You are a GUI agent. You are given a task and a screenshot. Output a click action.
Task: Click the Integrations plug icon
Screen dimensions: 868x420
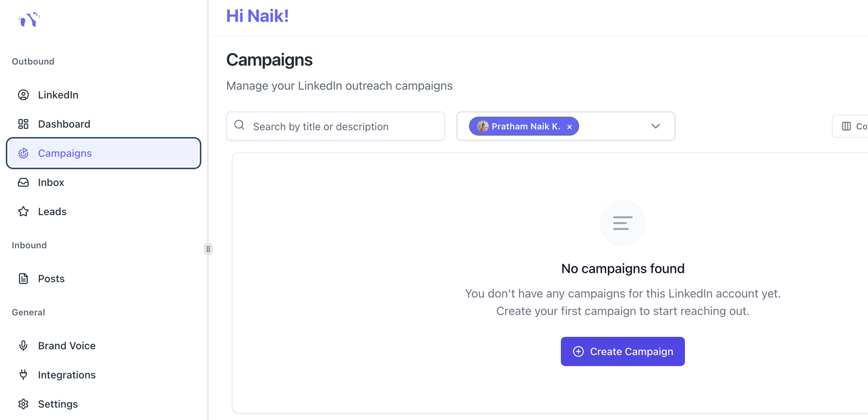click(23, 375)
